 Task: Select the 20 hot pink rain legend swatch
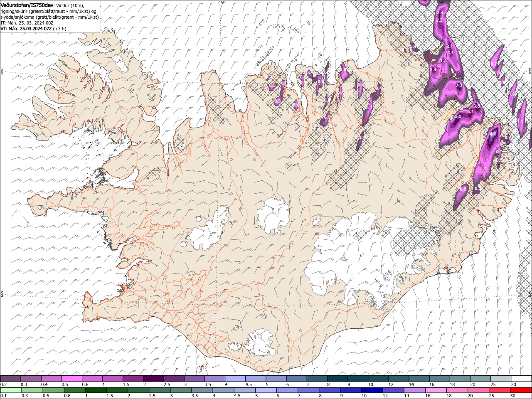tap(478, 390)
